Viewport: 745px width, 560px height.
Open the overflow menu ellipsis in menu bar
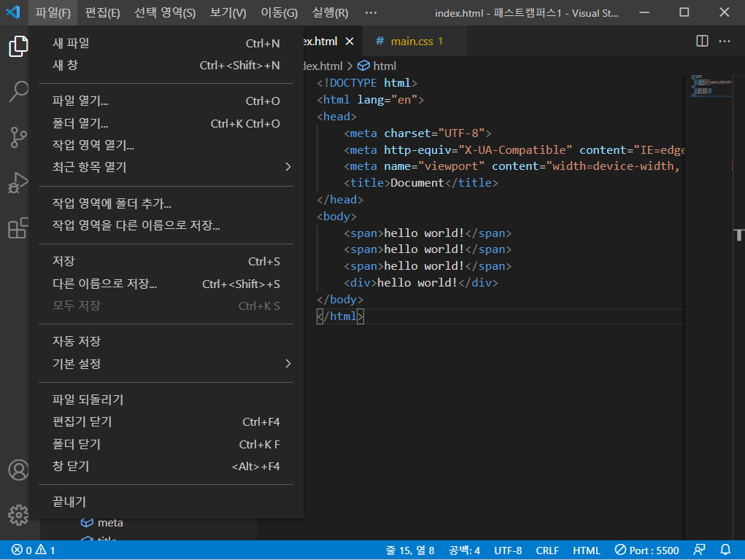tap(371, 13)
